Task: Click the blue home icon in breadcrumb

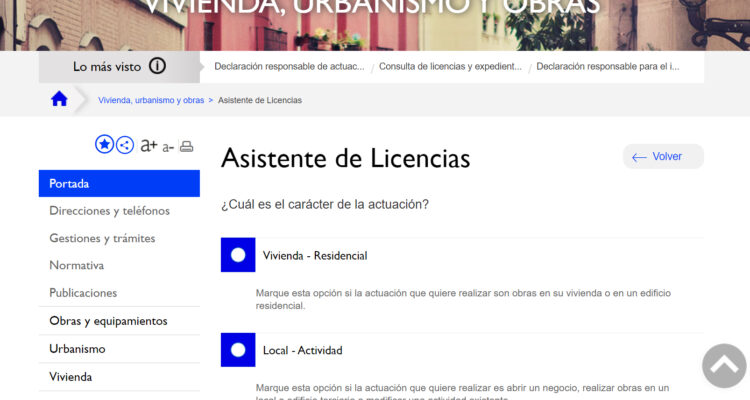Action: pyautogui.click(x=59, y=99)
